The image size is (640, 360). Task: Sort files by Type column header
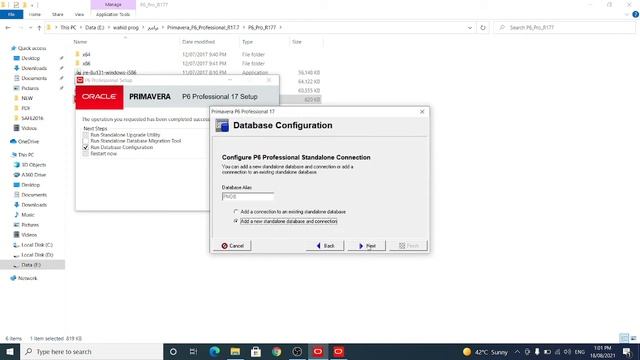(247, 42)
